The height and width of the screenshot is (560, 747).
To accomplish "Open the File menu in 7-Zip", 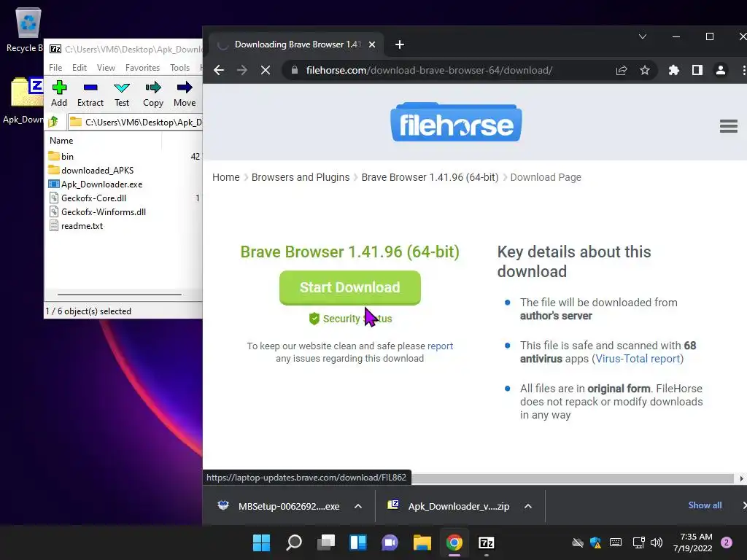I will click(x=55, y=68).
